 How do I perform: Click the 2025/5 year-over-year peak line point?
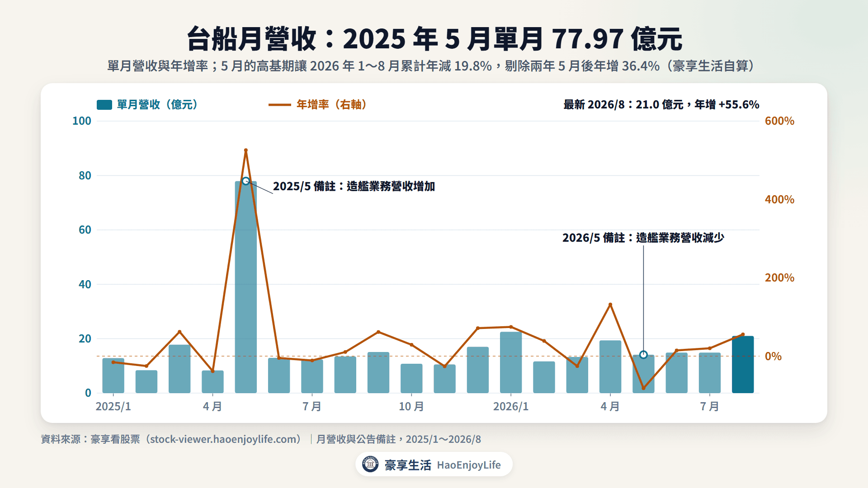(246, 150)
